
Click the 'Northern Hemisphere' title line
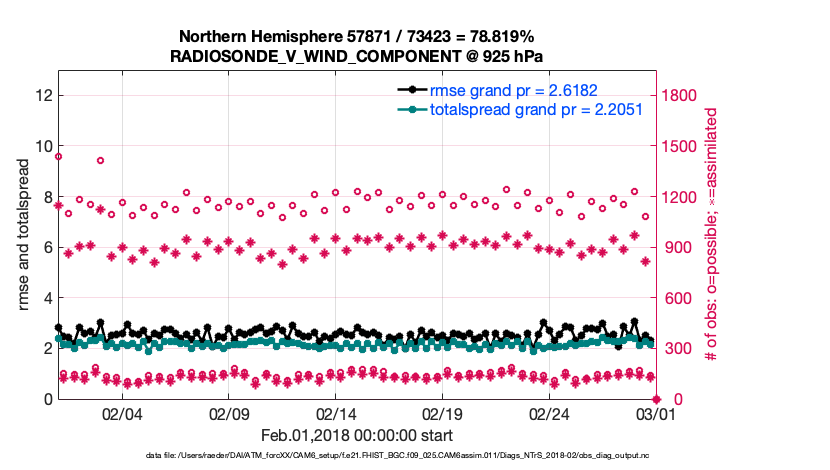coord(356,36)
